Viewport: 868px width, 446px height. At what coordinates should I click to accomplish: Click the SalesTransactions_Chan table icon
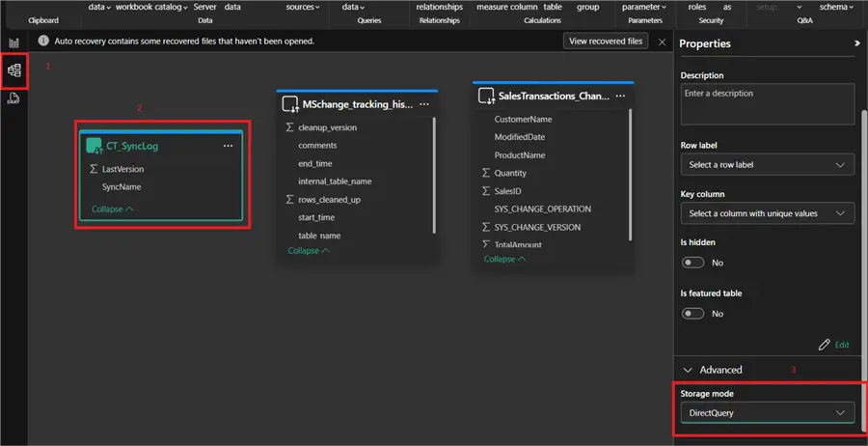pos(486,96)
